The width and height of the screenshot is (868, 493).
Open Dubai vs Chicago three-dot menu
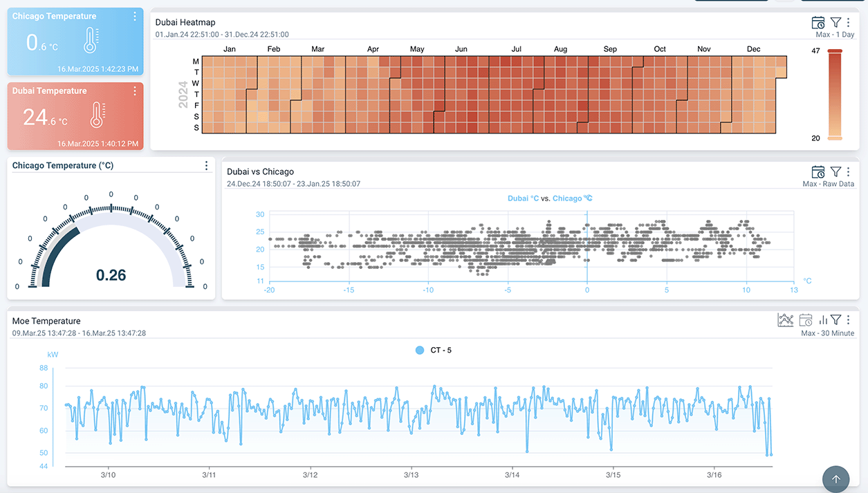849,171
